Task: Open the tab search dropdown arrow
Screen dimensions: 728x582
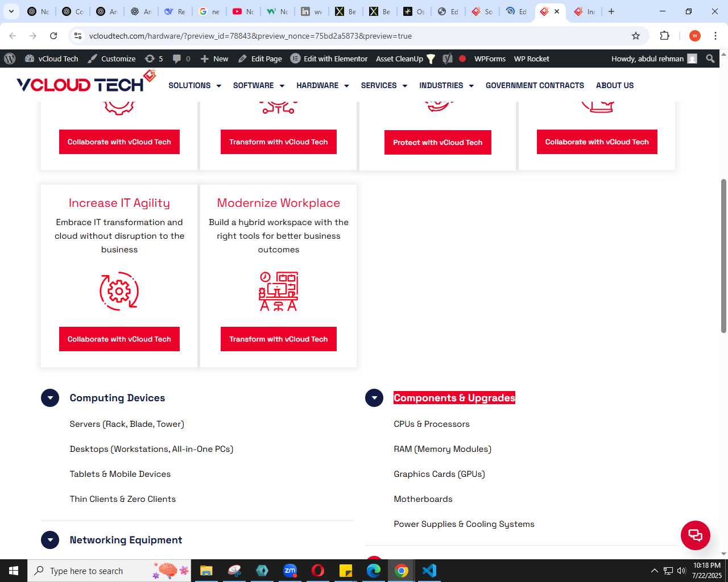Action: (x=11, y=11)
